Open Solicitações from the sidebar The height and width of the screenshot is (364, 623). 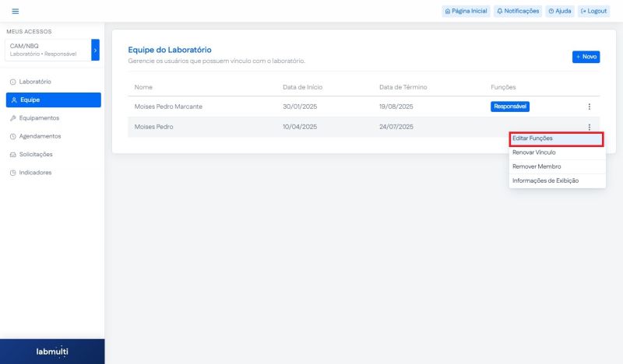[x=36, y=154]
